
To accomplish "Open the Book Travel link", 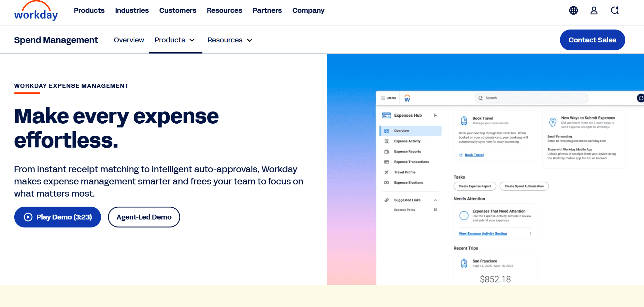I will (474, 155).
